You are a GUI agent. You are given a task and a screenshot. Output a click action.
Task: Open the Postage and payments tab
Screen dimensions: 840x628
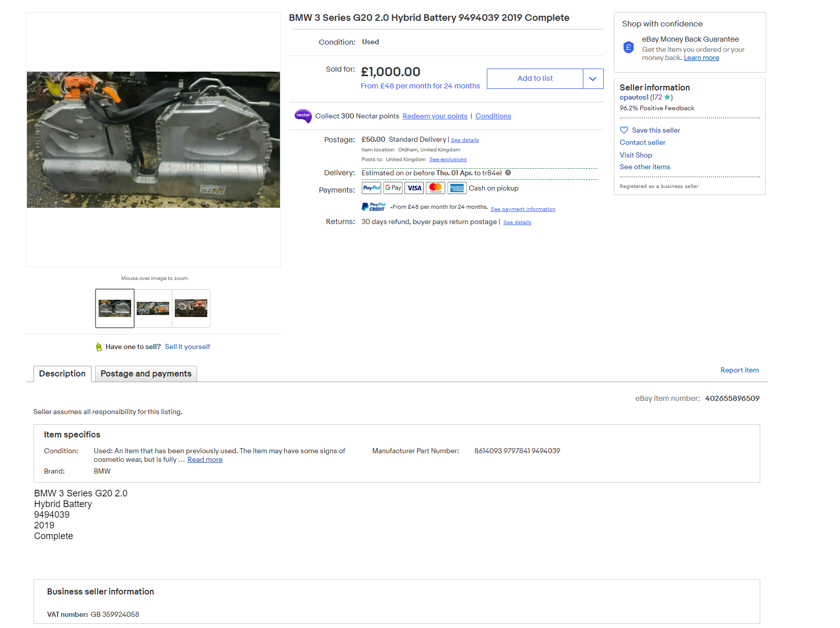coord(146,374)
